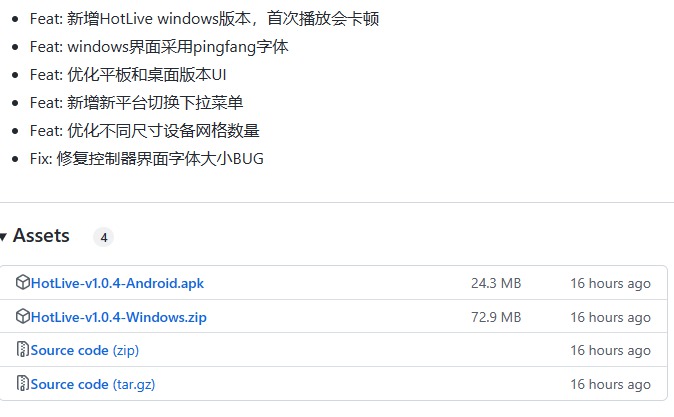Click the Source code (zip) timestamp

(610, 350)
